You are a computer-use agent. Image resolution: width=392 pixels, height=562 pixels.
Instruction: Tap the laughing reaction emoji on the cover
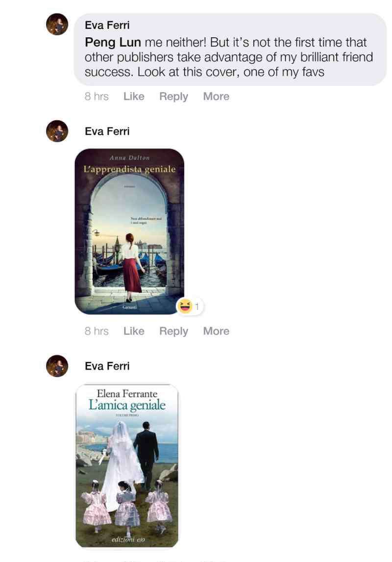tap(185, 306)
